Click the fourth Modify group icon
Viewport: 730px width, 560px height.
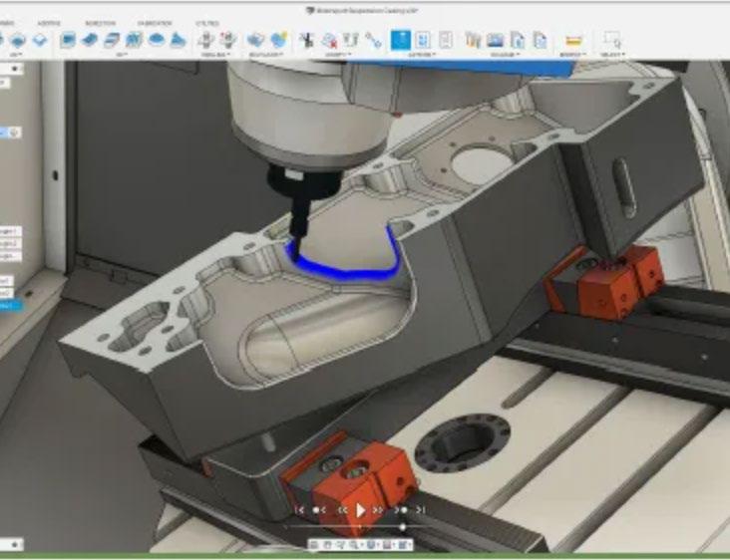click(373, 41)
